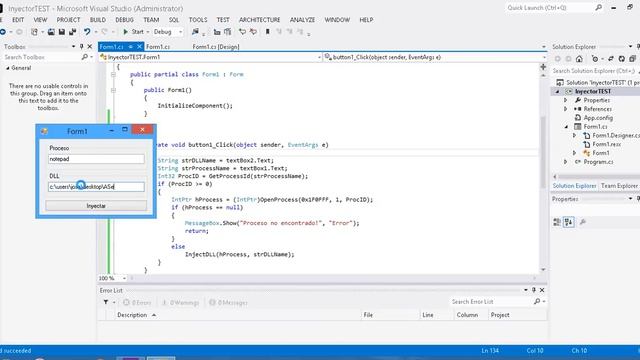Refresh the Solution Explorer view
This screenshot has width=640, height=360.
point(621,59)
